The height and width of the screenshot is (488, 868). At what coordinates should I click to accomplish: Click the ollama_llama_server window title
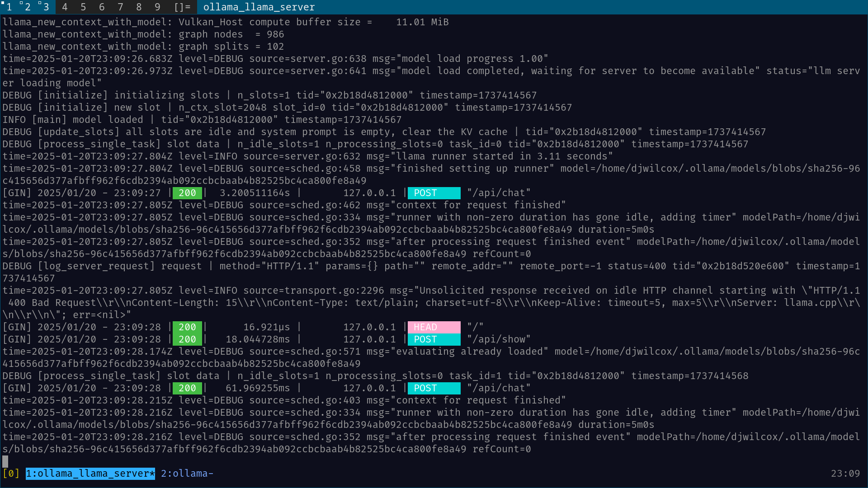pyautogui.click(x=259, y=7)
